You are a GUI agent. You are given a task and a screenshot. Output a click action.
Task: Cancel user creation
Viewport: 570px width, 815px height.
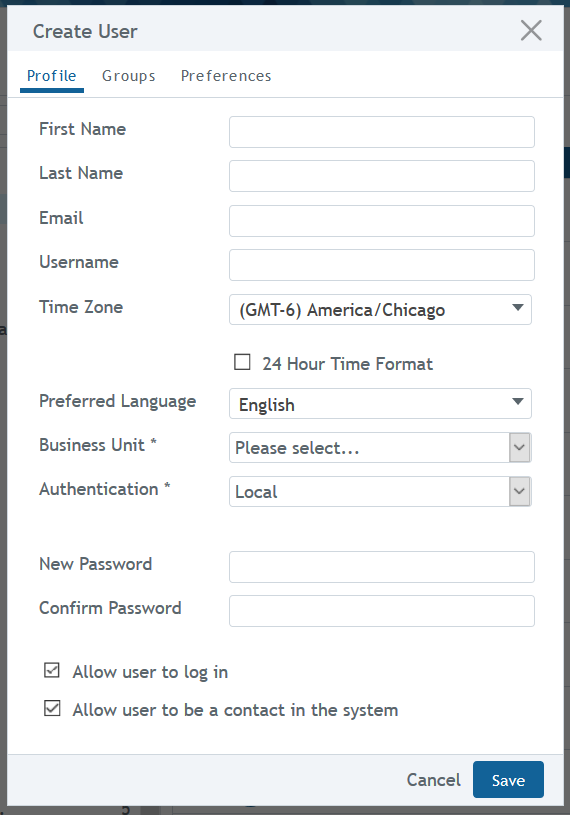(433, 780)
